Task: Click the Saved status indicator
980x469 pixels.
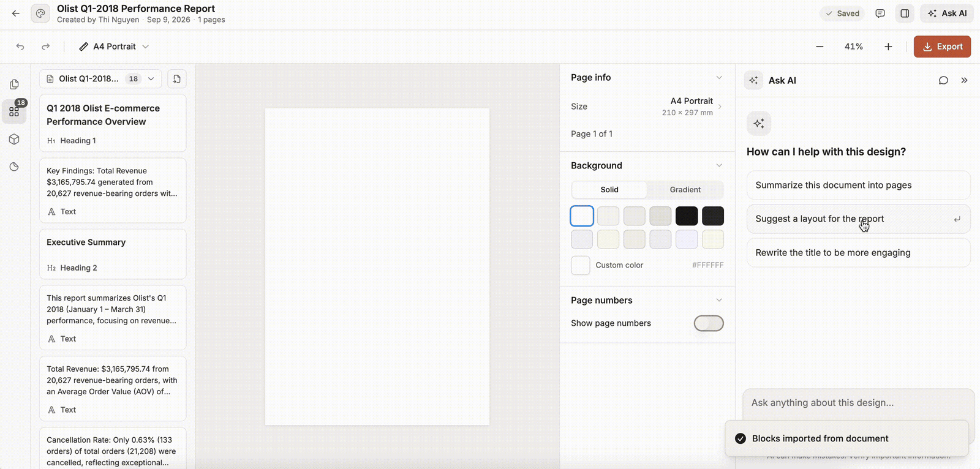Action: [x=842, y=13]
